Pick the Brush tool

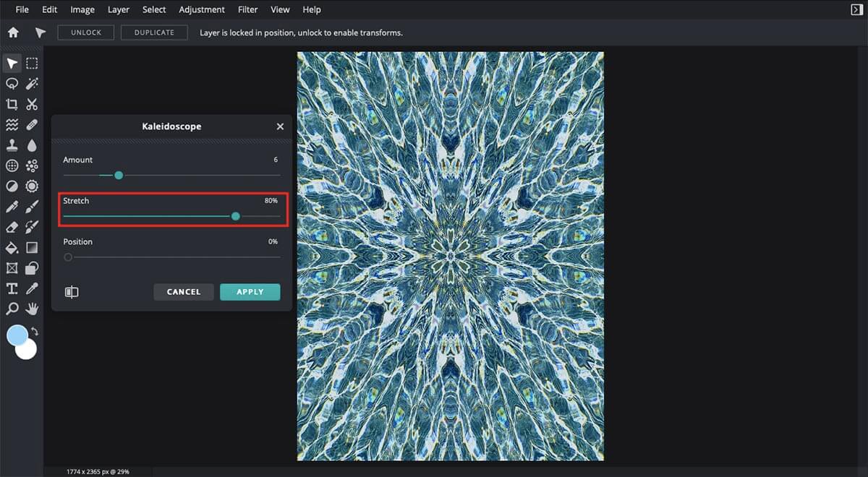32,207
